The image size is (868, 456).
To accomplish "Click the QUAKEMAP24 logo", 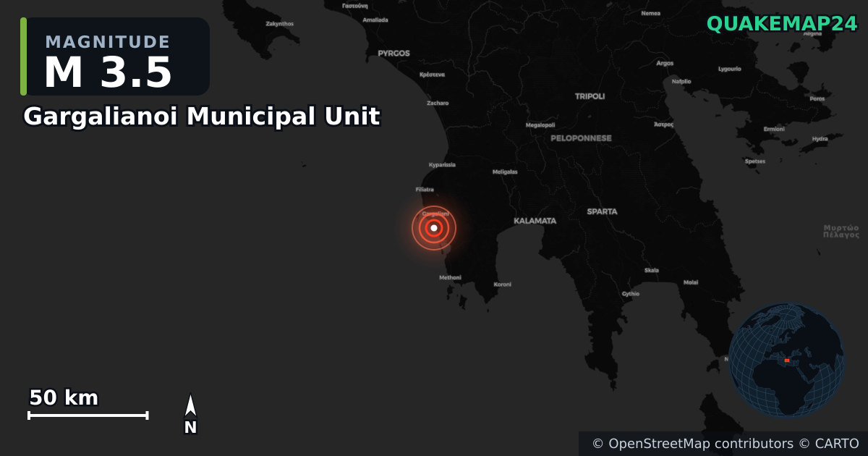I will (x=782, y=24).
